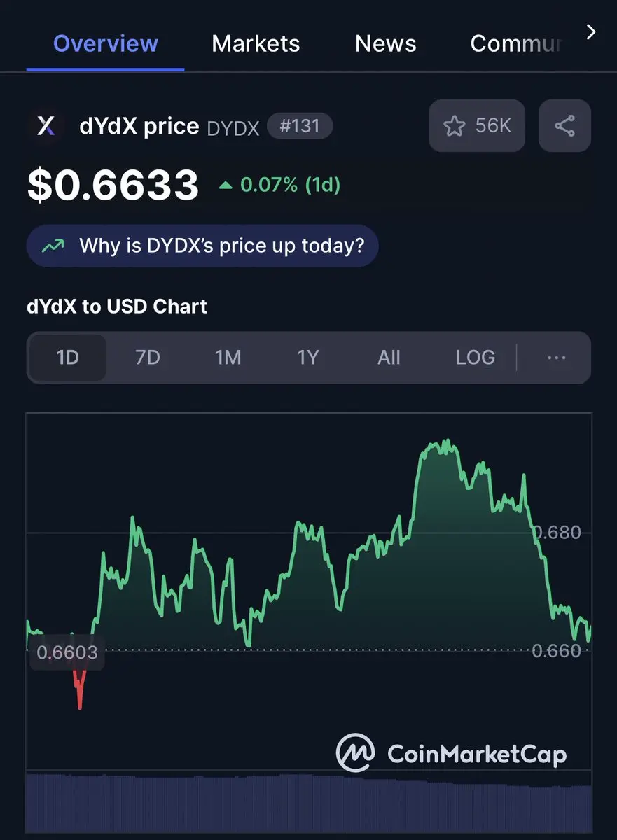
Task: Select the 7D chart range
Action: 147,358
